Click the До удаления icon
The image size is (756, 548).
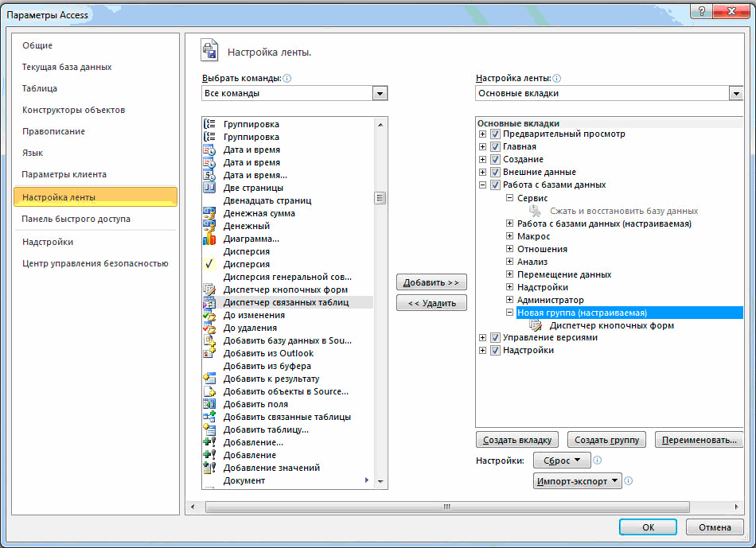pyautogui.click(x=209, y=328)
